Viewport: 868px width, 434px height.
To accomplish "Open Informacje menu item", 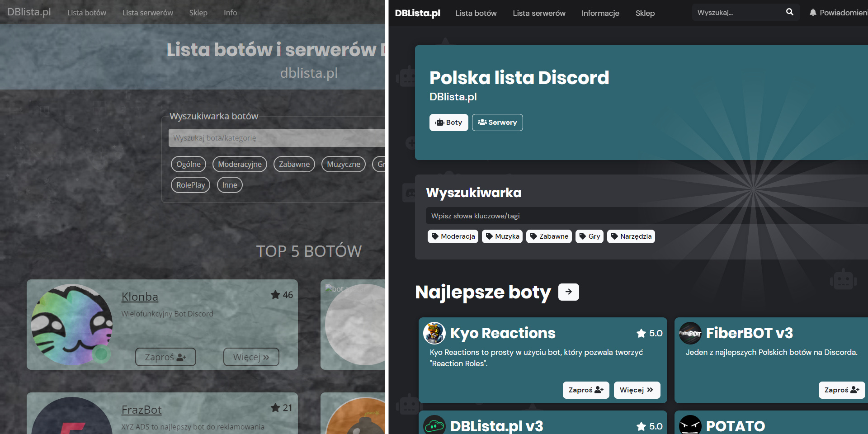I will 600,13.
